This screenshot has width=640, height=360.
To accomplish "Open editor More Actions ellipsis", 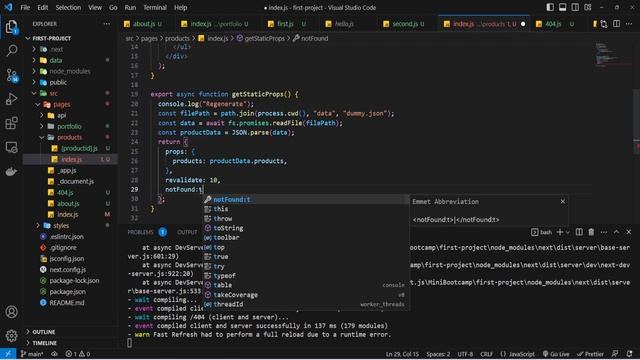I will (629, 24).
